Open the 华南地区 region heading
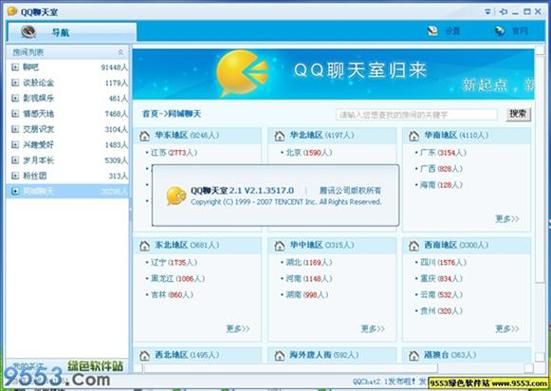This screenshot has height=391, width=551. coord(441,135)
